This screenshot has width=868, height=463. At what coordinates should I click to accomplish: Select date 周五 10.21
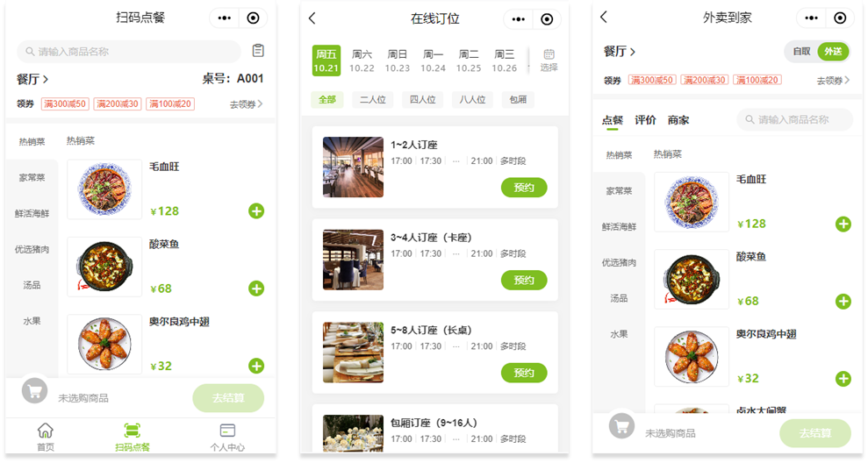coord(326,61)
